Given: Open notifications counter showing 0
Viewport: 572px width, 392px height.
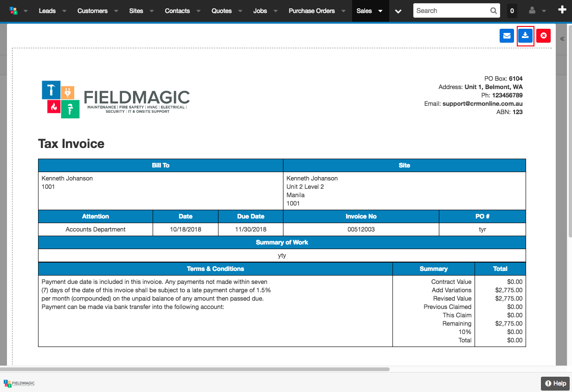Looking at the screenshot, I should pyautogui.click(x=512, y=11).
